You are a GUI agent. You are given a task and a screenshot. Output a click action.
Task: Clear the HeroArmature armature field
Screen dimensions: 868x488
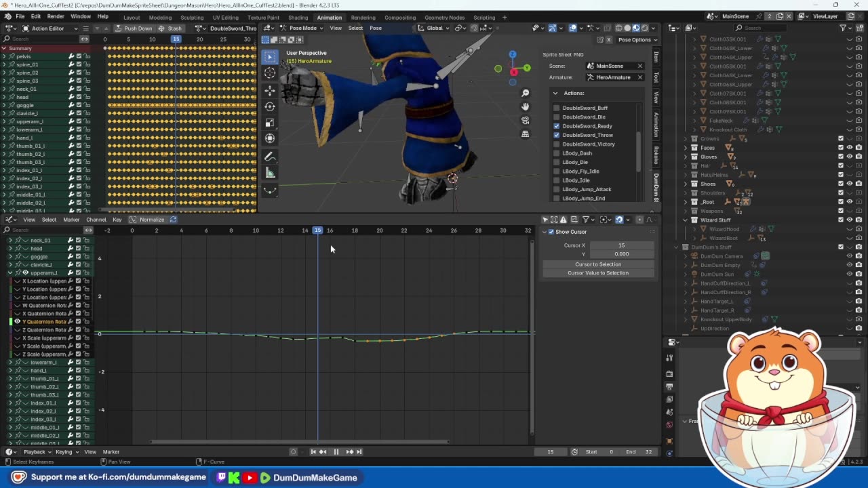[639, 77]
